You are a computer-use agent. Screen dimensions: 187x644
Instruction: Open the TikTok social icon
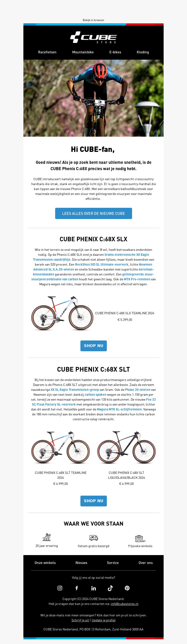coord(110,588)
